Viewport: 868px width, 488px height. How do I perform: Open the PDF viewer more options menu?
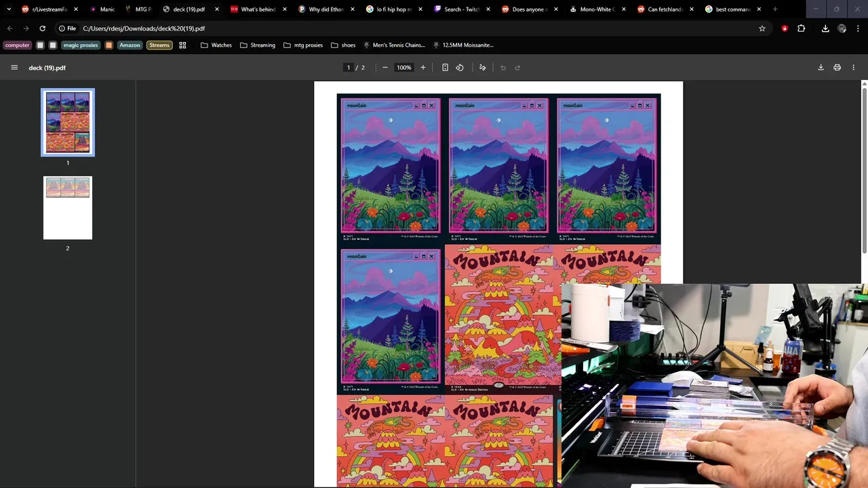[x=853, y=68]
